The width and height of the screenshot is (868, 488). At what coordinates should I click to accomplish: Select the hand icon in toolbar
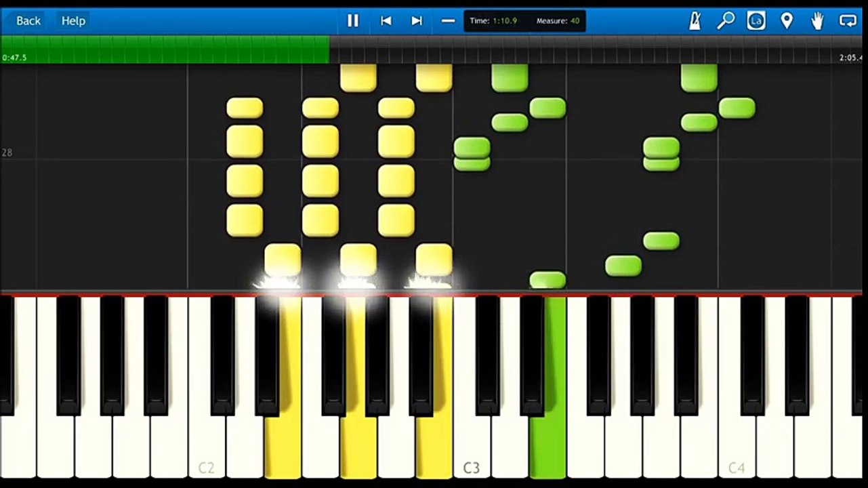pos(818,21)
